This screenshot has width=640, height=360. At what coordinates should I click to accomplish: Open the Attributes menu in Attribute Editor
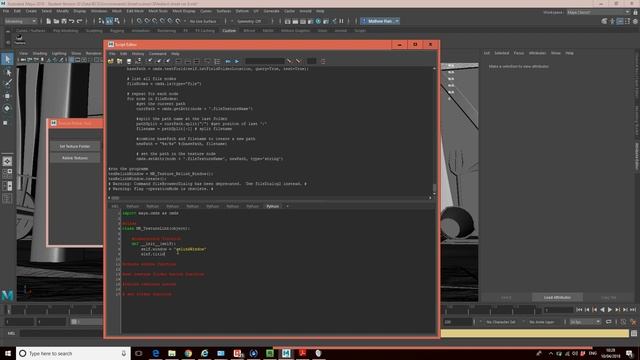point(537,53)
